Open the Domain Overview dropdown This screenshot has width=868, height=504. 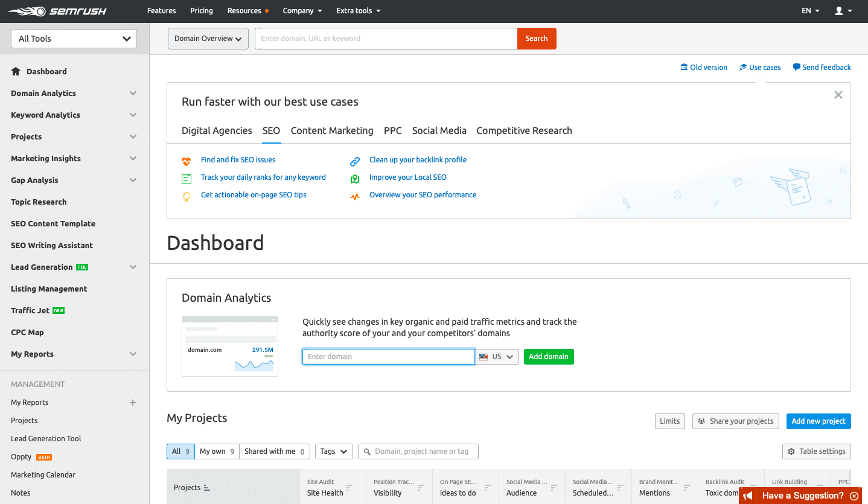click(208, 39)
